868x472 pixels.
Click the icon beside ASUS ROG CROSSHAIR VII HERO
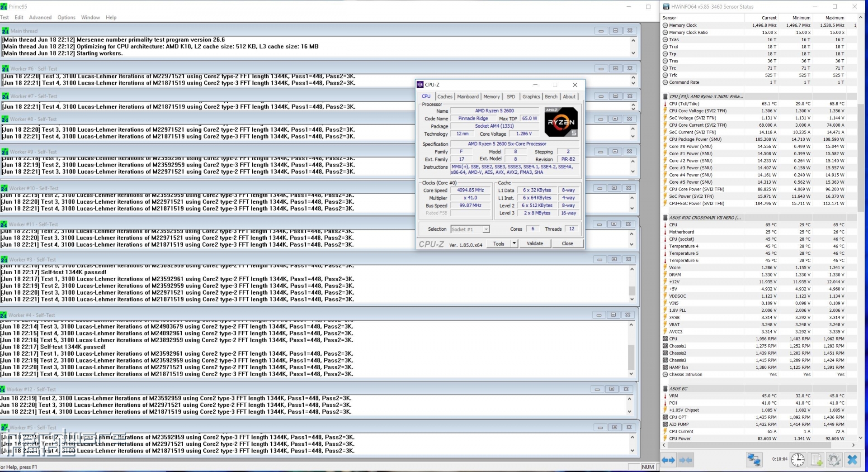[x=665, y=218]
